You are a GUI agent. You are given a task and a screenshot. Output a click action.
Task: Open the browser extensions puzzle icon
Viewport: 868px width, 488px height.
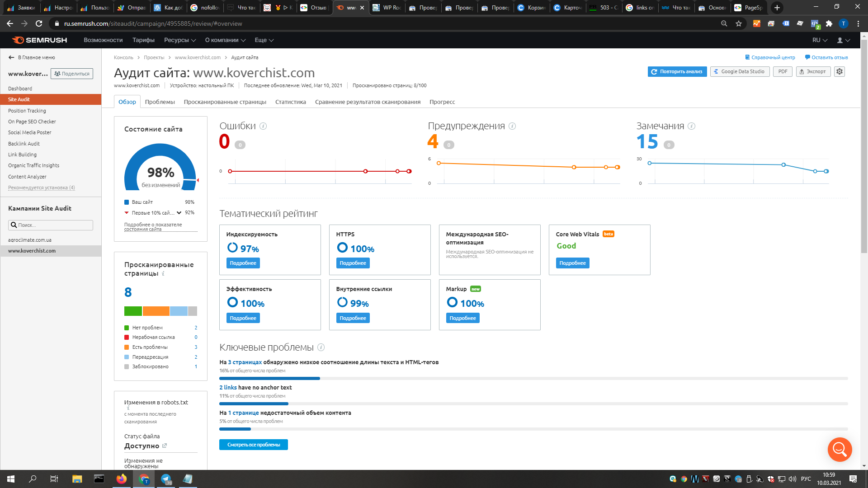829,23
